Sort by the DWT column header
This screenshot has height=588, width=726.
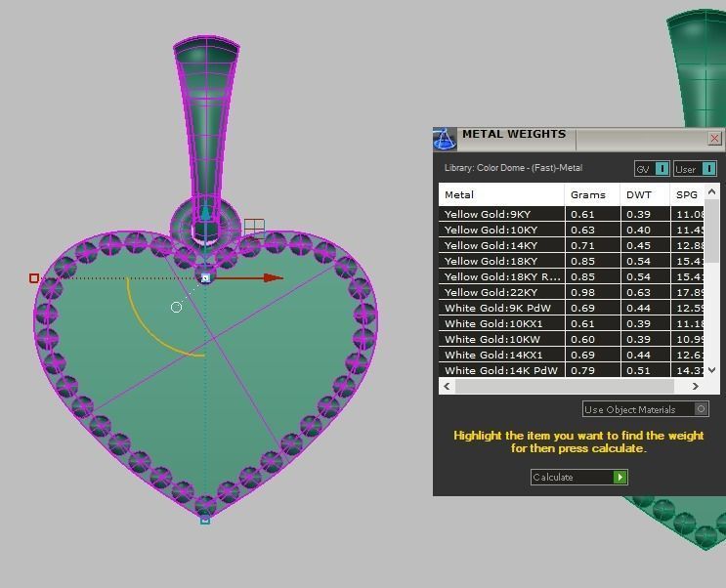coord(645,194)
